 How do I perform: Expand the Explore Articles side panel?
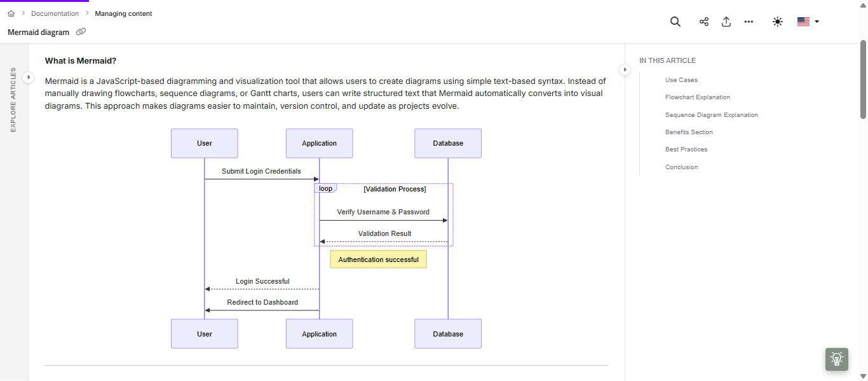[x=28, y=77]
